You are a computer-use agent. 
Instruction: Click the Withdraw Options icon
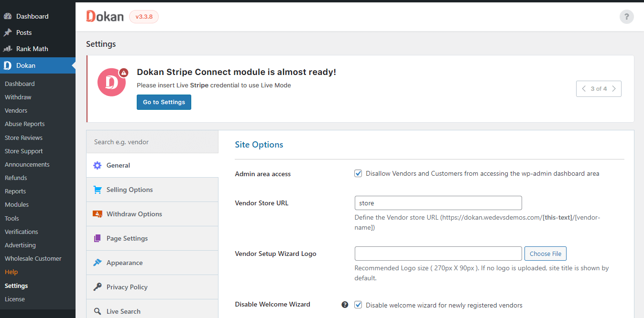(x=98, y=214)
